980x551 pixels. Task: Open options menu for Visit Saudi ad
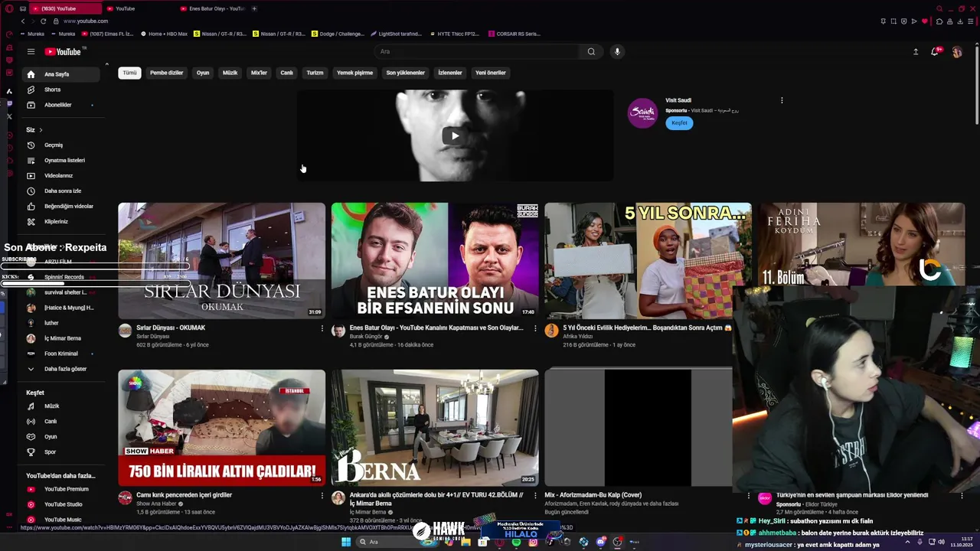pos(782,100)
